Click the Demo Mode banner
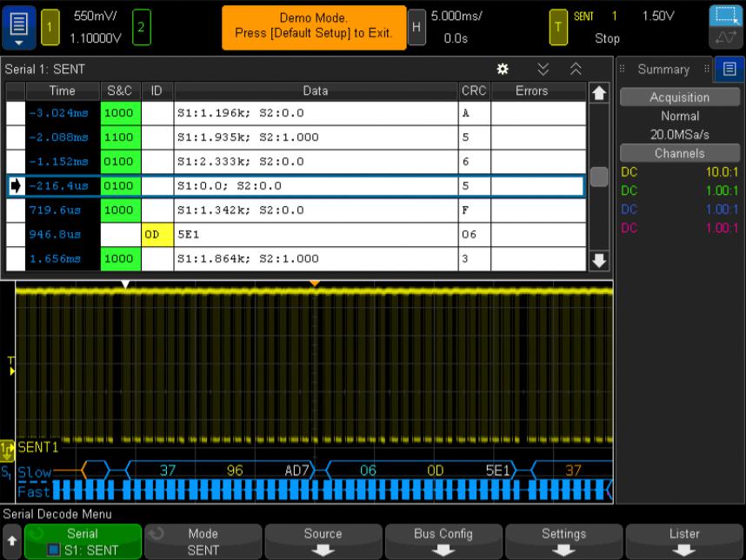 314,27
